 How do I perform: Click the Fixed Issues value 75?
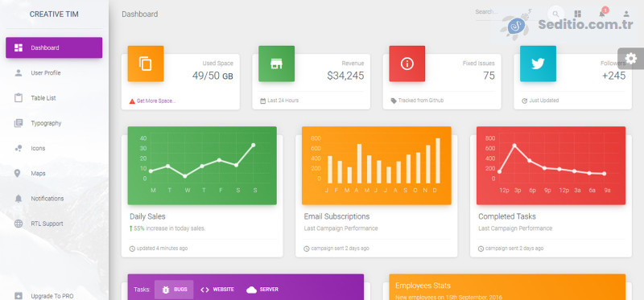(489, 76)
